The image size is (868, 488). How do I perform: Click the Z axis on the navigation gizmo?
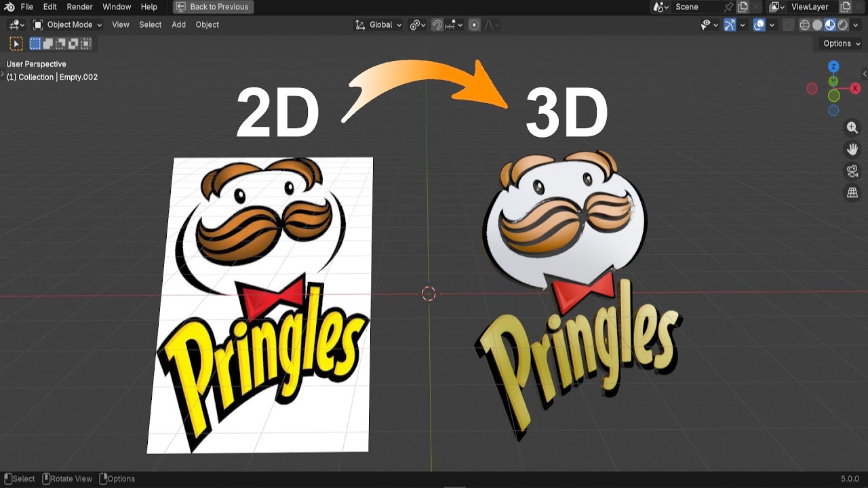click(x=833, y=66)
